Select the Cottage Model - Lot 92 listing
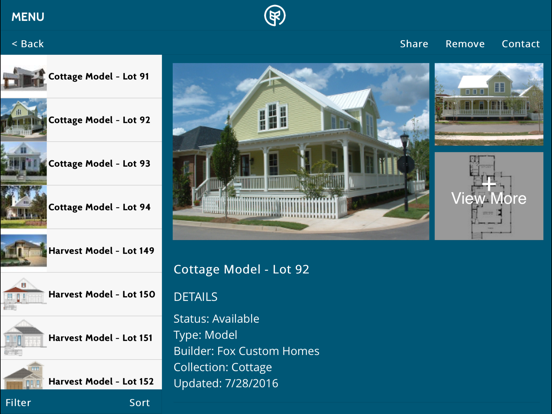552x414 pixels. (x=81, y=120)
